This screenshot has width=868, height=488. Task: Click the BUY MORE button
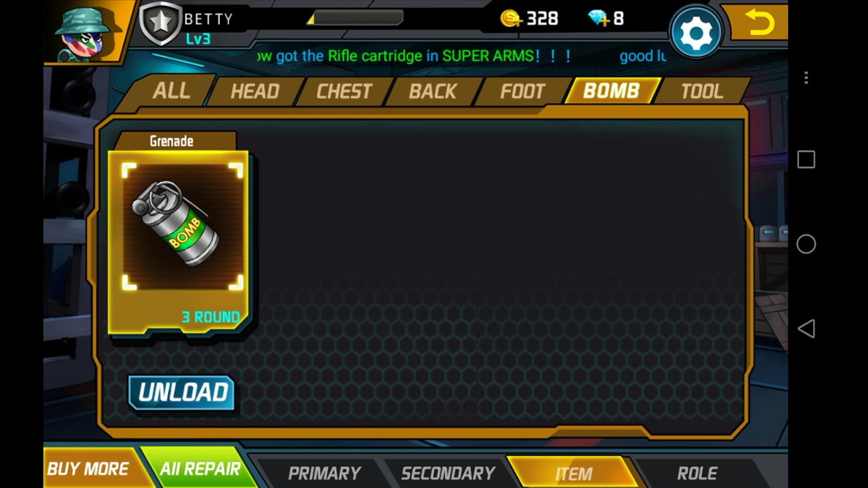pos(90,468)
